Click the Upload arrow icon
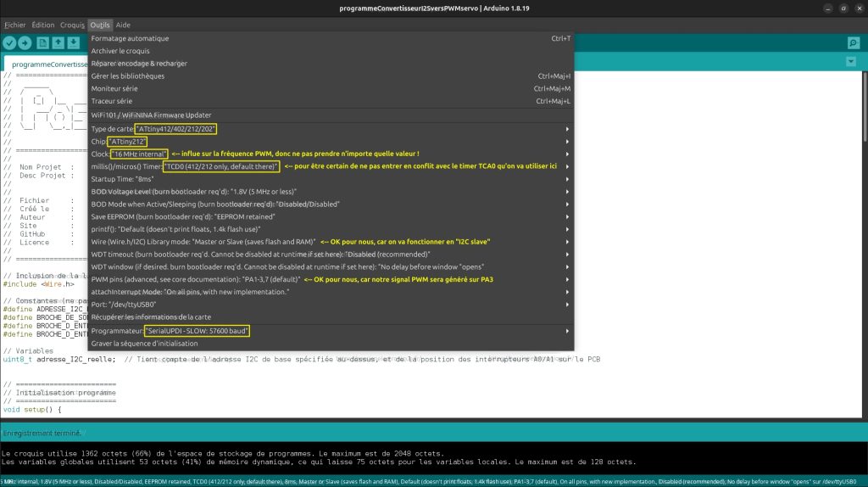 (25, 42)
